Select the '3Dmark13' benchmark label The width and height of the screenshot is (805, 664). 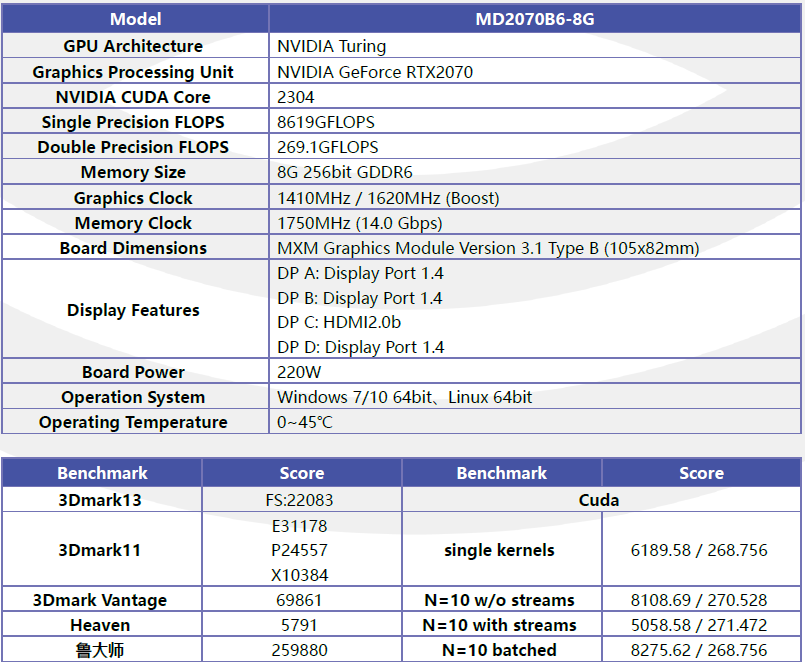pos(100,500)
